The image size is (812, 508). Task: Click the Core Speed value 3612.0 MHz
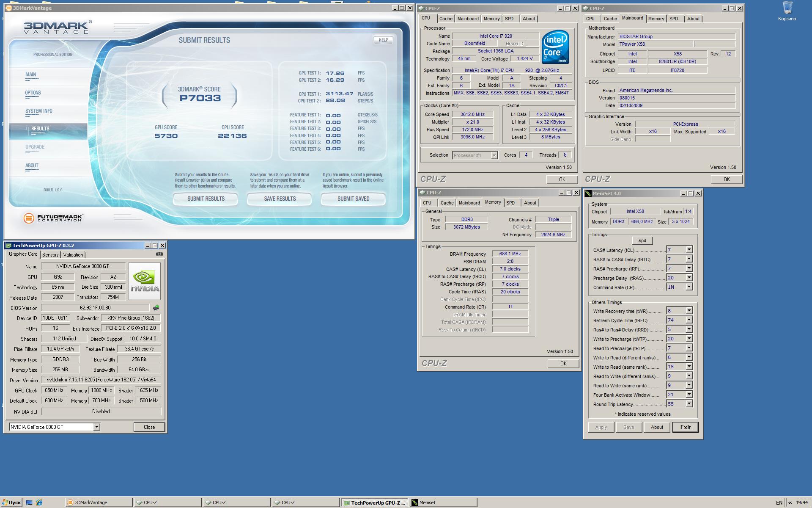click(472, 114)
